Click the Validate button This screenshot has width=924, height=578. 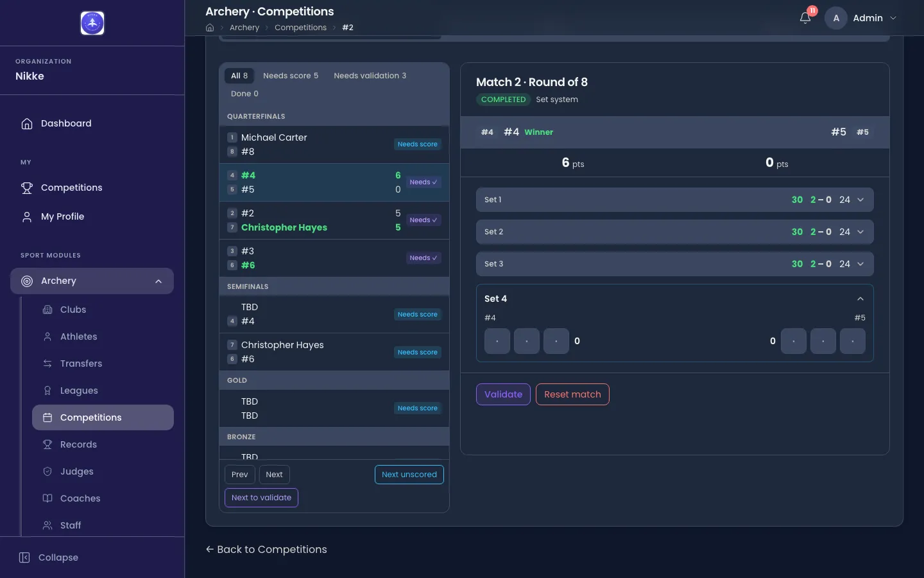pos(503,394)
